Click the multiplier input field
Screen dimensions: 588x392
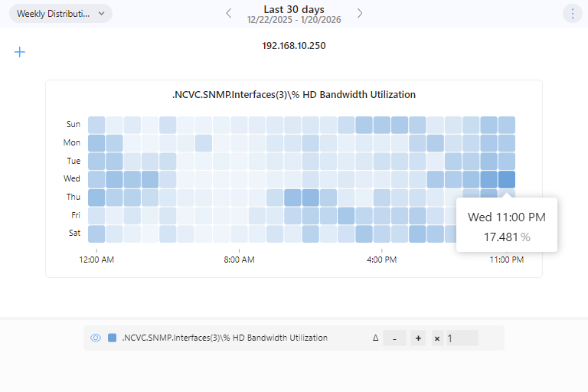(462, 338)
